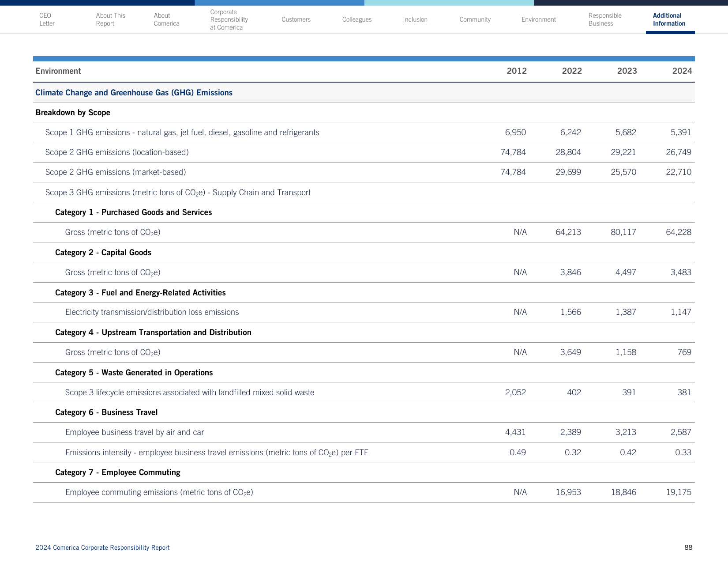The height and width of the screenshot is (563, 728).
Task: Open the CEO Letter section
Action: (47, 19)
